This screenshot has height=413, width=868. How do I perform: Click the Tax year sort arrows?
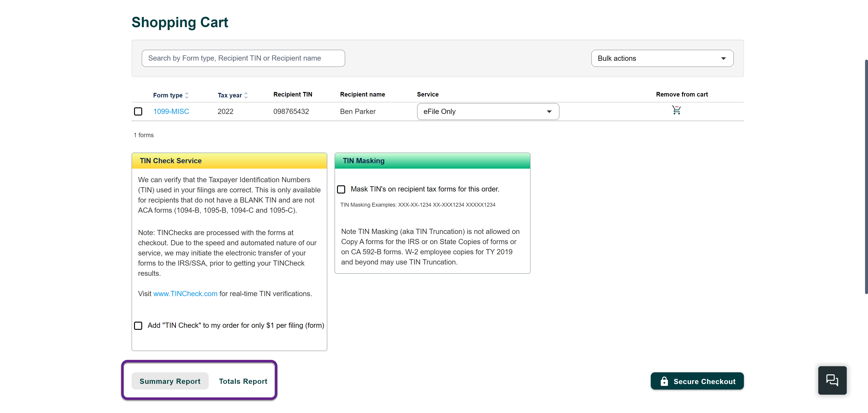(x=246, y=95)
